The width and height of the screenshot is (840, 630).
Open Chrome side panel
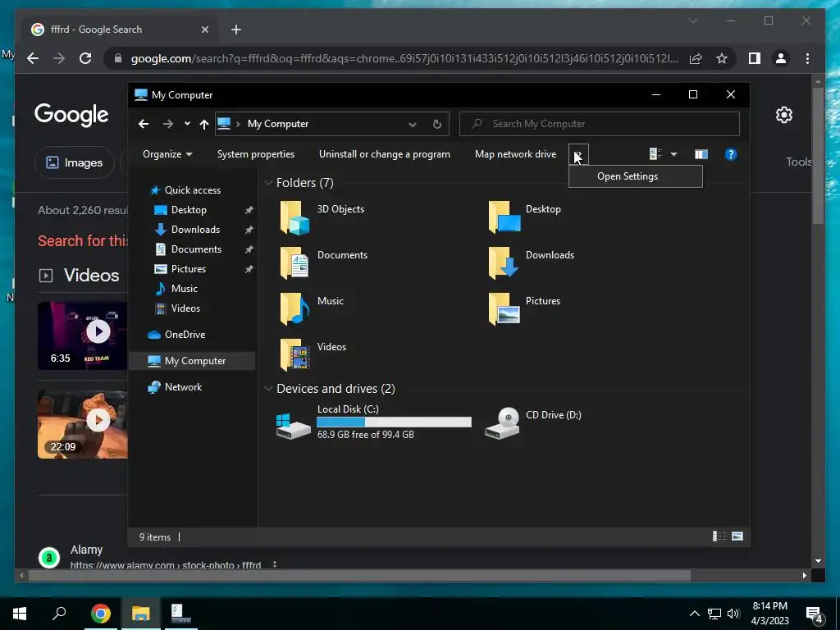click(x=755, y=58)
